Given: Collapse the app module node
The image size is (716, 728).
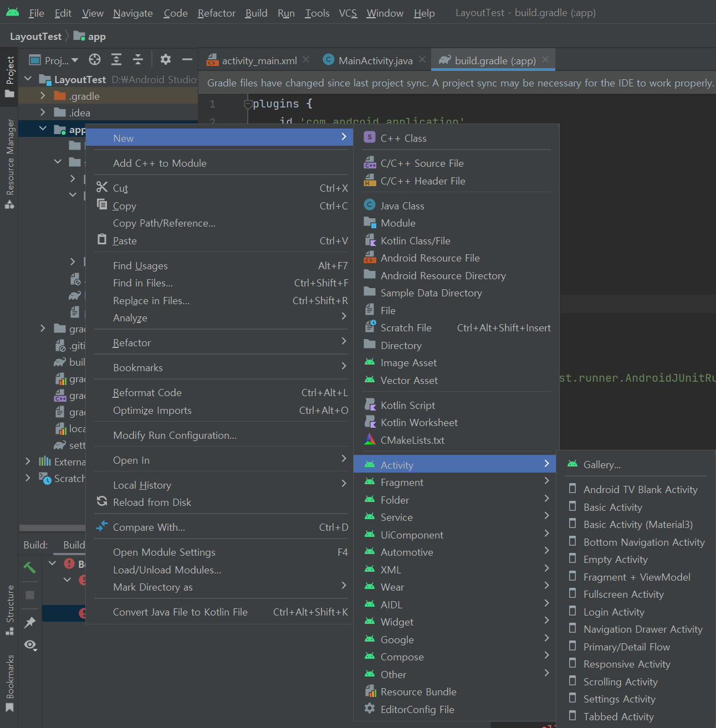Looking at the screenshot, I should [43, 129].
